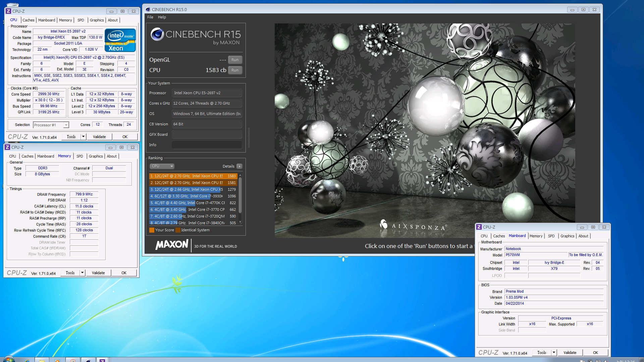Click the ranking list vertical scrollbar
644x362 pixels.
[240, 199]
